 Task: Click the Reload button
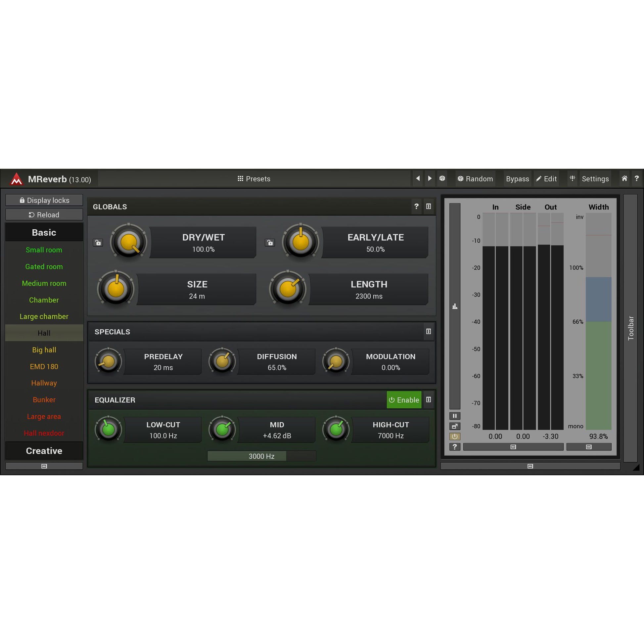coord(44,215)
